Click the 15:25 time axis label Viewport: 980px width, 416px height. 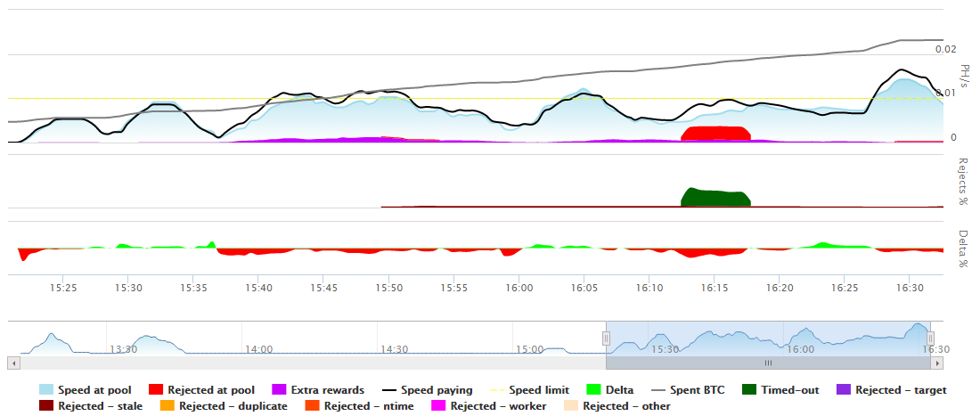(62, 288)
